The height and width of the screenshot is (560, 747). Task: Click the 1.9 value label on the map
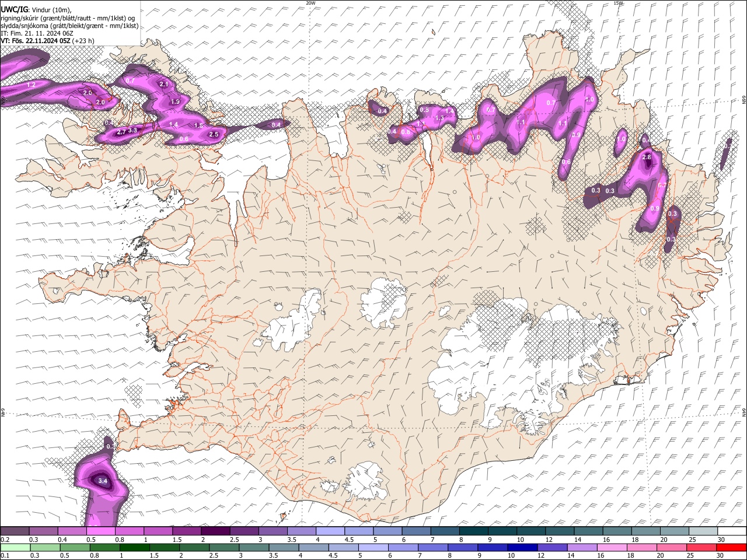click(x=175, y=102)
